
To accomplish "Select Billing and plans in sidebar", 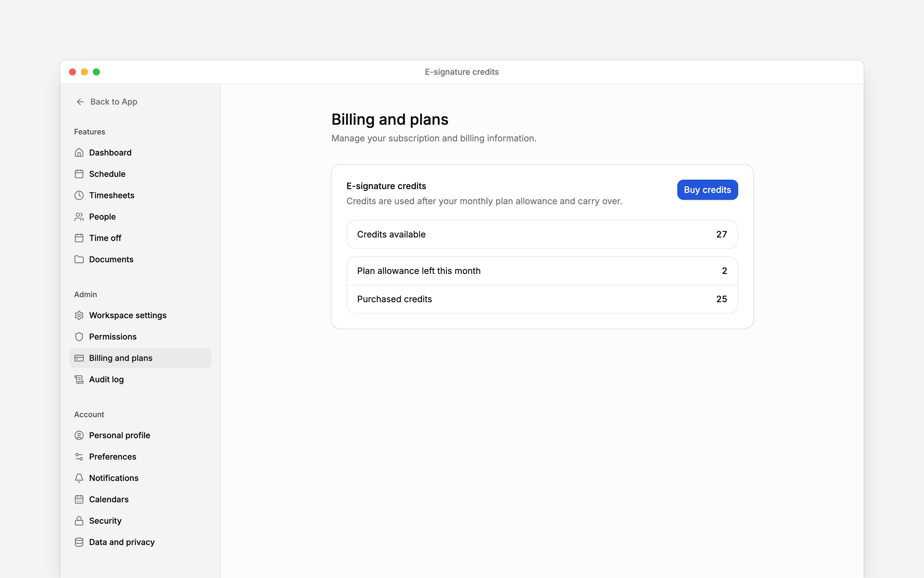I will (140, 358).
